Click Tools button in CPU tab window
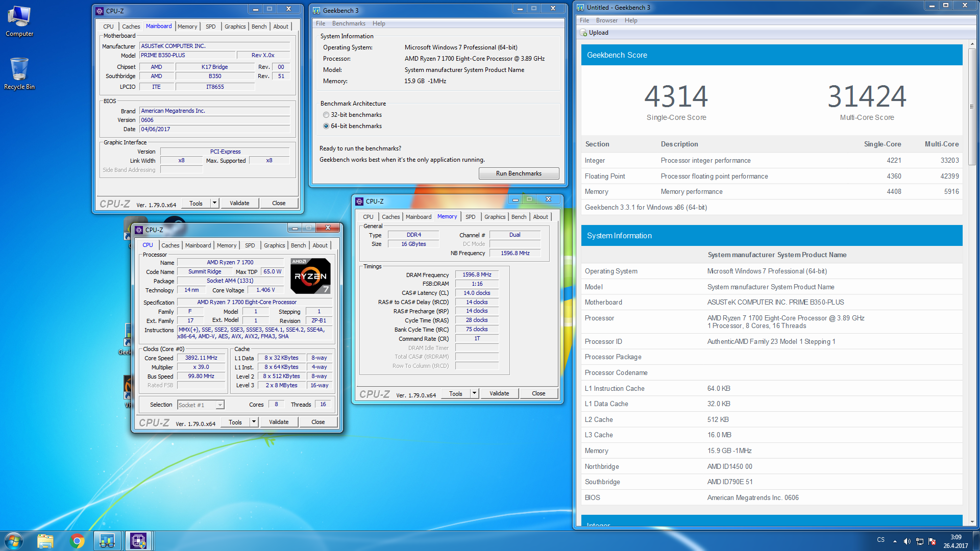 tap(235, 422)
